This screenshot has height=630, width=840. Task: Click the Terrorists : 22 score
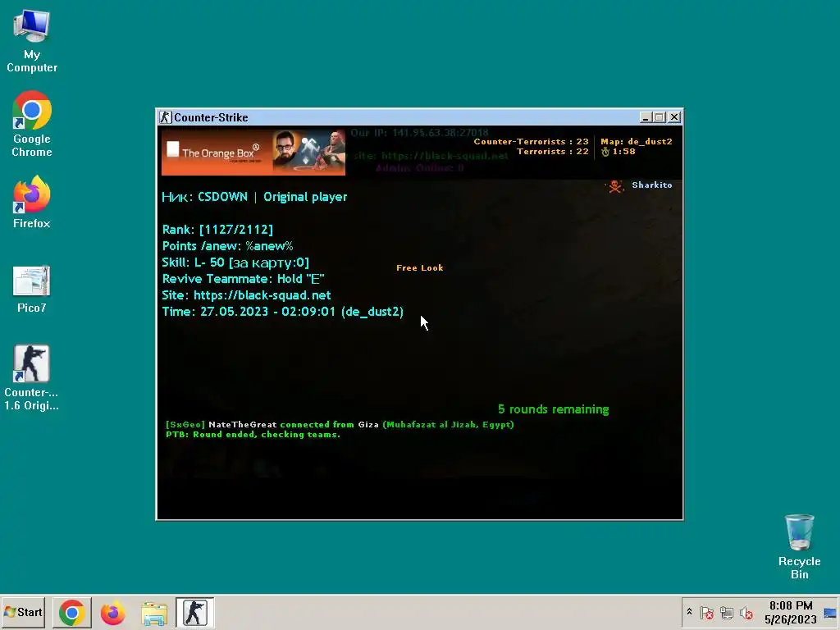[552, 152]
